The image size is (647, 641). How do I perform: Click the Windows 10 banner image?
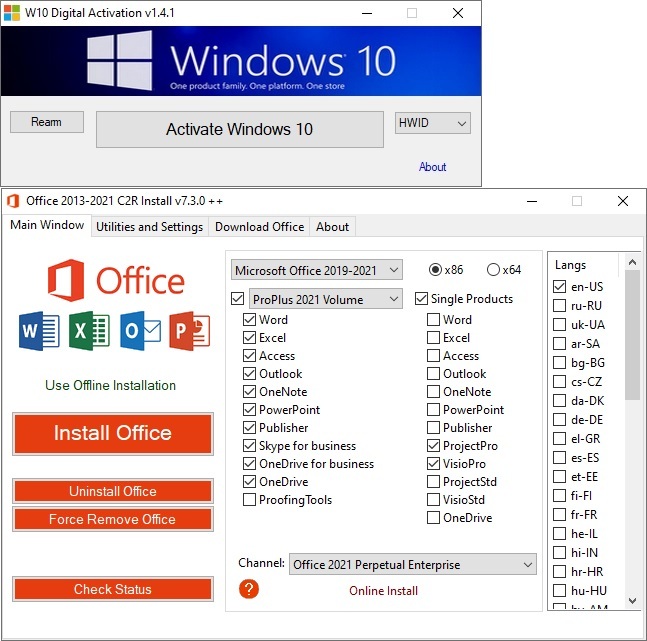(241, 61)
